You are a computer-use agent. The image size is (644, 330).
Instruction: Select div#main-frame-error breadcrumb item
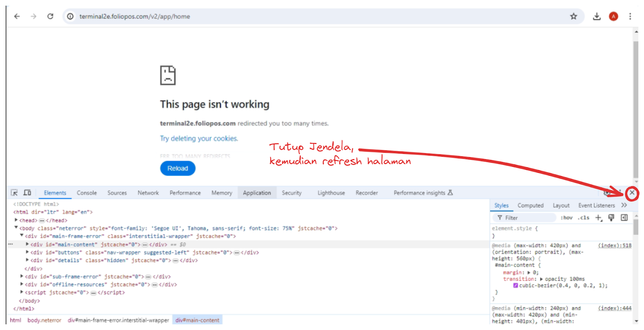pyautogui.click(x=118, y=320)
